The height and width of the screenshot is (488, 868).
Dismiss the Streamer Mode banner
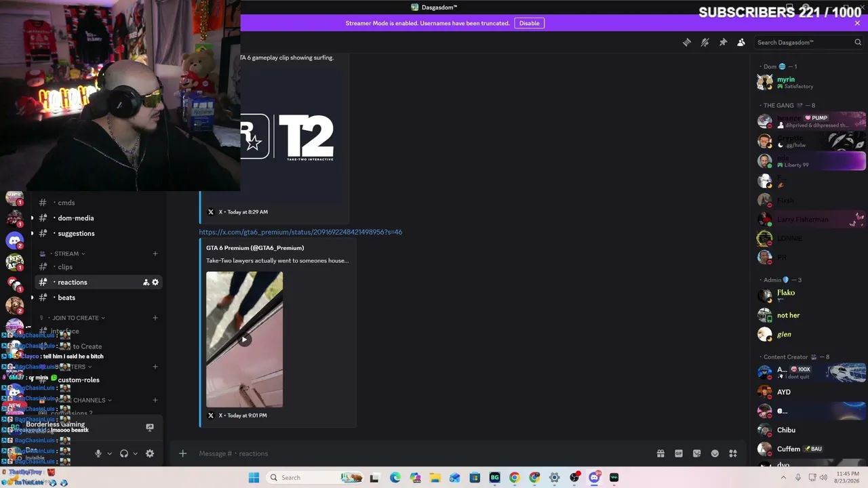point(857,23)
